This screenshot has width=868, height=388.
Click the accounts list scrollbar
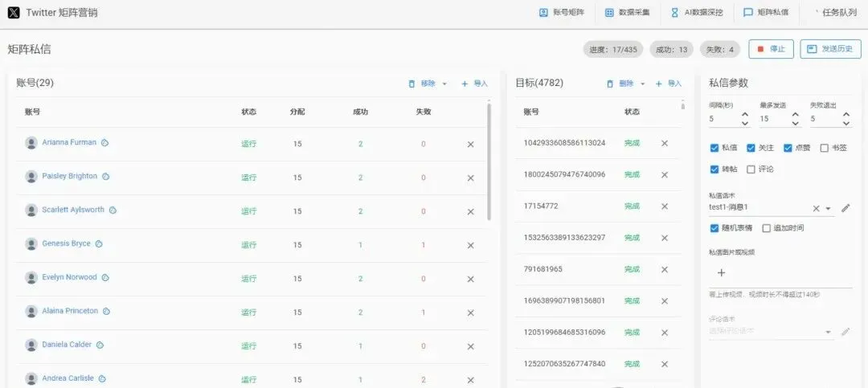[x=489, y=161]
